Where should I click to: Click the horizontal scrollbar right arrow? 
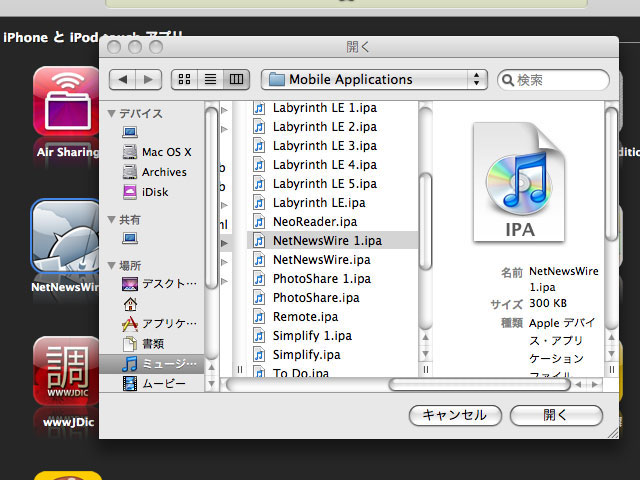point(595,384)
